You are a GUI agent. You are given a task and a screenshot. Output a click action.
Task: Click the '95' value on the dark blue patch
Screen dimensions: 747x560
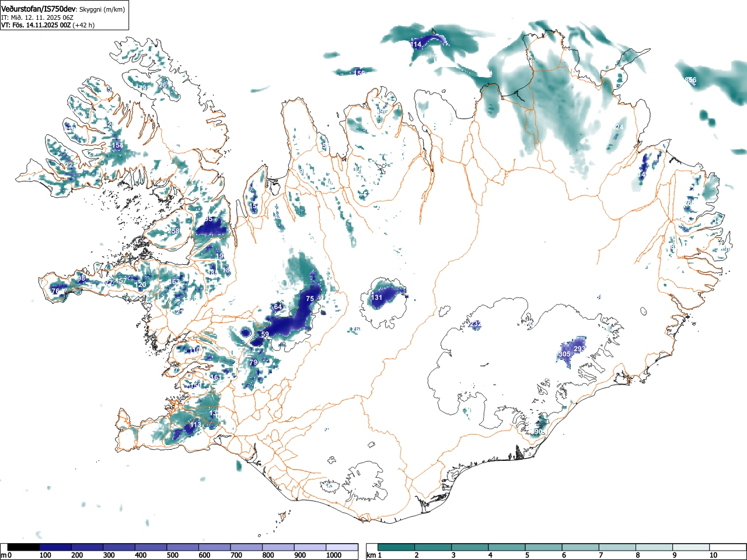click(x=209, y=219)
